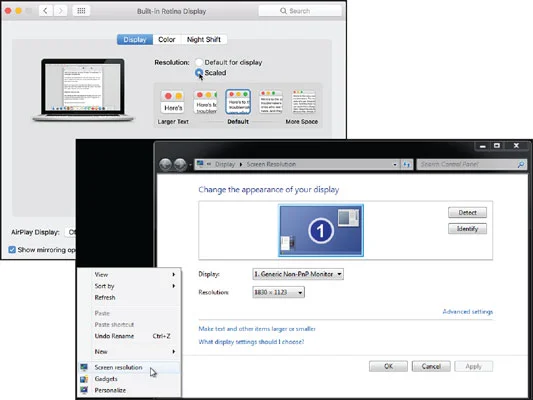This screenshot has width=533, height=400.
Task: Click the Windows back navigation arrow
Action: tap(165, 164)
